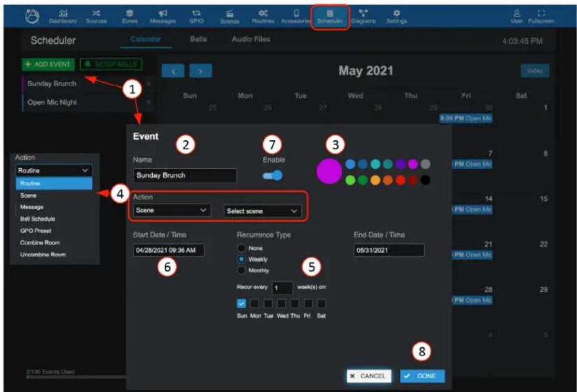
Task: Toggle Fullscreen mode
Action: click(541, 17)
